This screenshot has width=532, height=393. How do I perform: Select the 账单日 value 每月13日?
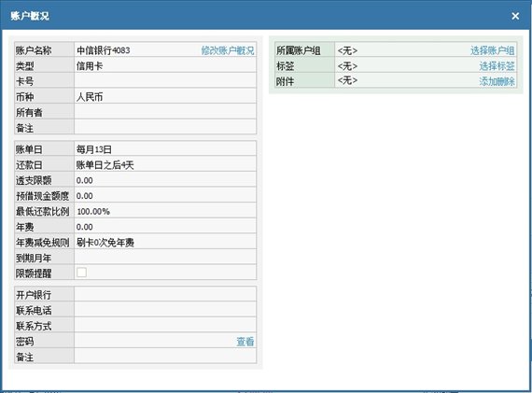[x=94, y=149]
